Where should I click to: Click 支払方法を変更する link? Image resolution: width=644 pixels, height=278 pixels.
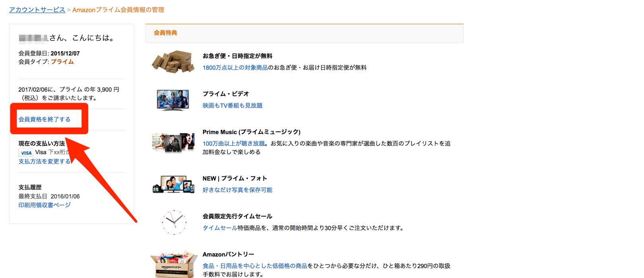pyautogui.click(x=45, y=161)
